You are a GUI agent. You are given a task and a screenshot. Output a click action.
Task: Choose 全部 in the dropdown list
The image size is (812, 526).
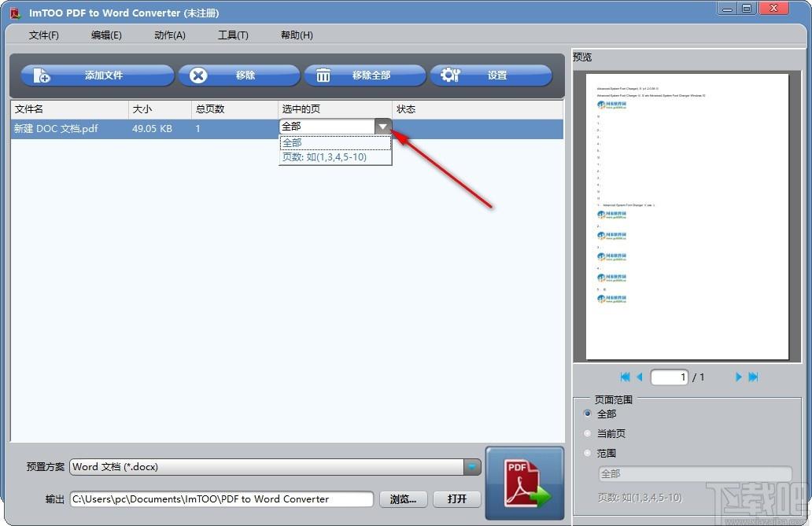click(x=335, y=143)
